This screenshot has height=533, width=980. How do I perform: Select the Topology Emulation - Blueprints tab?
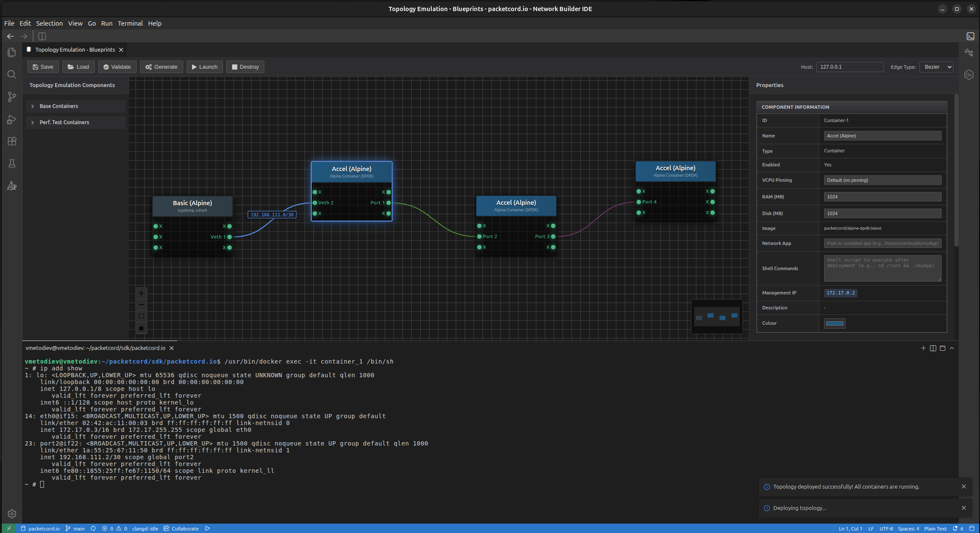click(x=75, y=50)
